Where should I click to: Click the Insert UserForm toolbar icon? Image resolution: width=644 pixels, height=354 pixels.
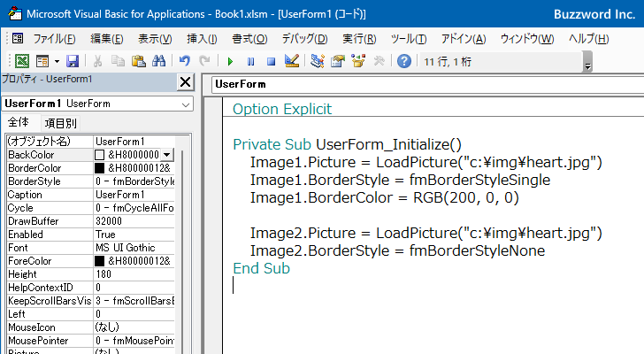coord(42,62)
